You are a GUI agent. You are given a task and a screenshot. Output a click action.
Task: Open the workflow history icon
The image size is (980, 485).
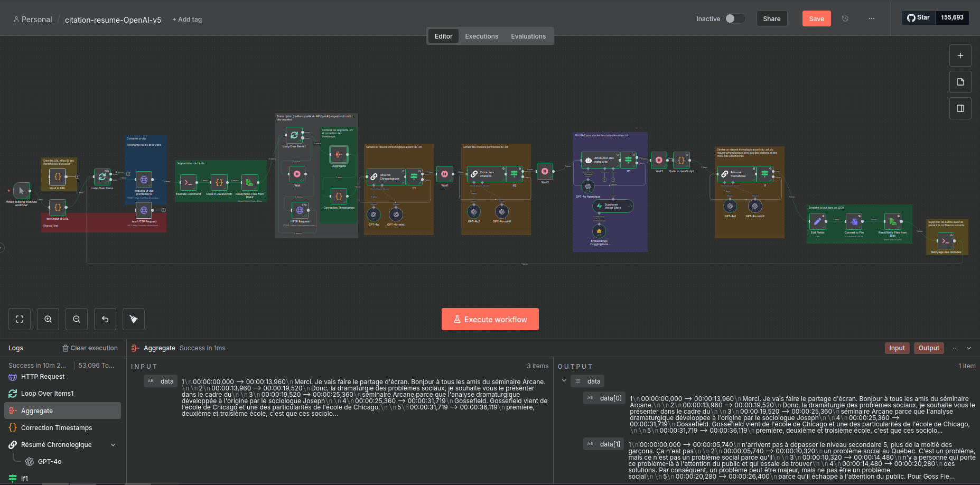(845, 19)
